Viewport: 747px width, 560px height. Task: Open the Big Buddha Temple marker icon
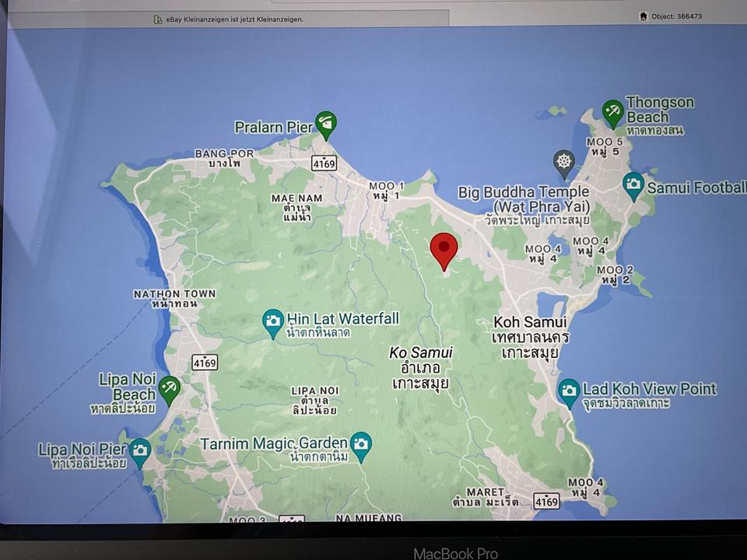[x=564, y=162]
